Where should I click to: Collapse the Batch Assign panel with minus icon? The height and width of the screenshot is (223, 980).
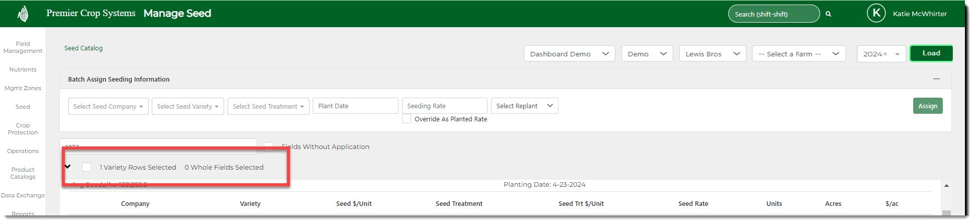click(936, 79)
